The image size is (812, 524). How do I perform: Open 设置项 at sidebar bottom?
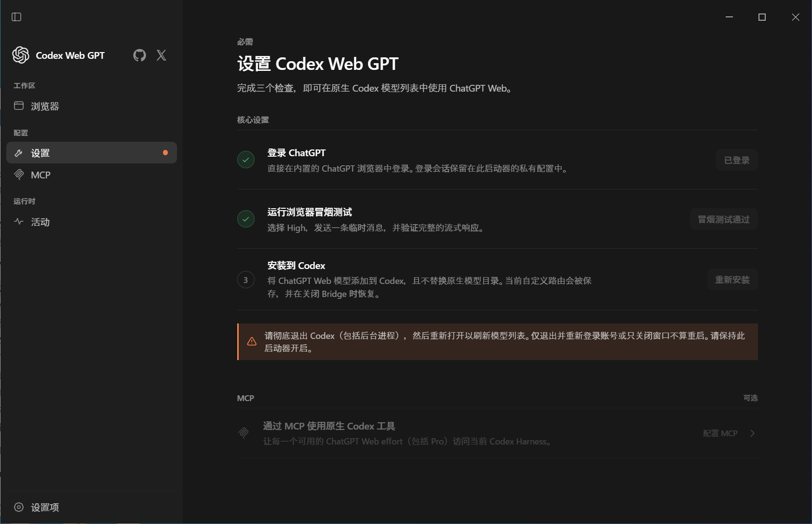[x=92, y=507]
